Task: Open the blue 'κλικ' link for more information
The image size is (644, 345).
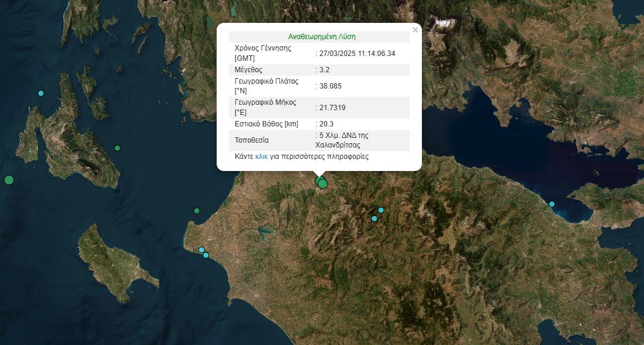Action: pyautogui.click(x=261, y=157)
